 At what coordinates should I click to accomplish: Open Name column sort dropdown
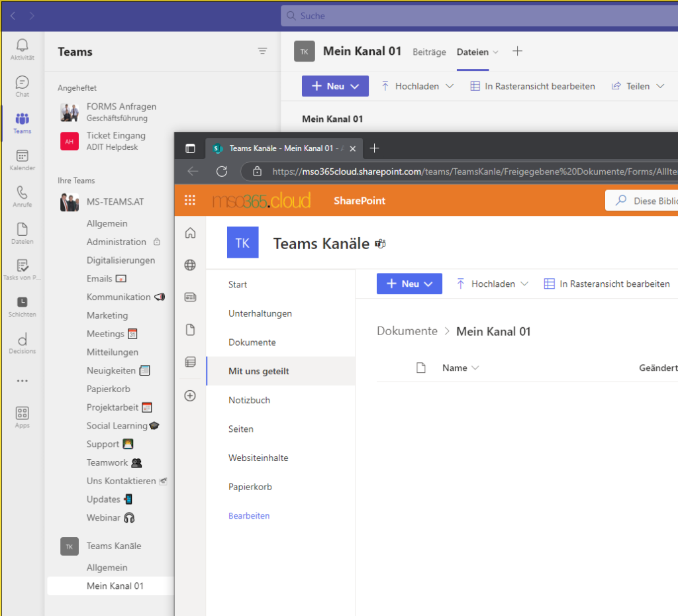(x=475, y=368)
